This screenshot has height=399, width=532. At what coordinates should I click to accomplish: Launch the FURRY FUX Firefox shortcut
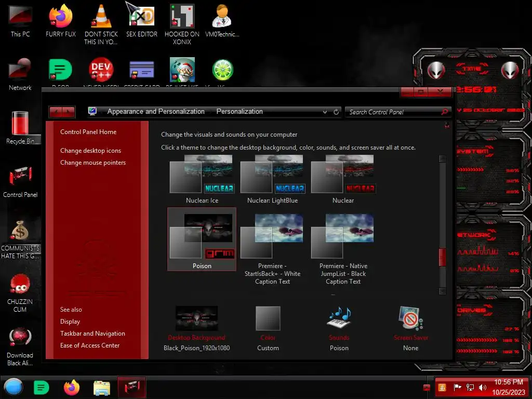click(60, 21)
